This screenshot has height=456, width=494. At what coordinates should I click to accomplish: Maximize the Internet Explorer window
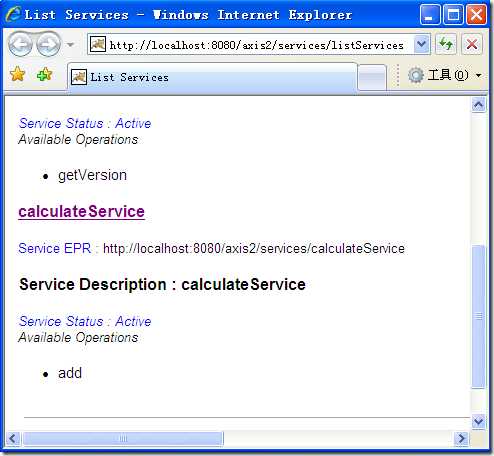pyautogui.click(x=453, y=14)
